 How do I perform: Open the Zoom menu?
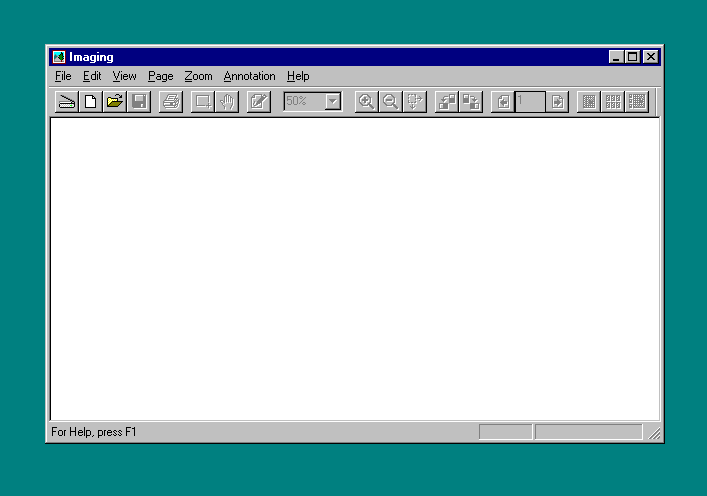point(198,76)
